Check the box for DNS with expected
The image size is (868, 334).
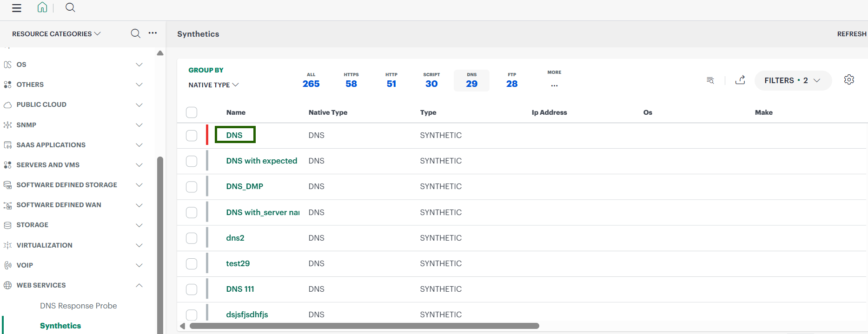[x=192, y=161]
